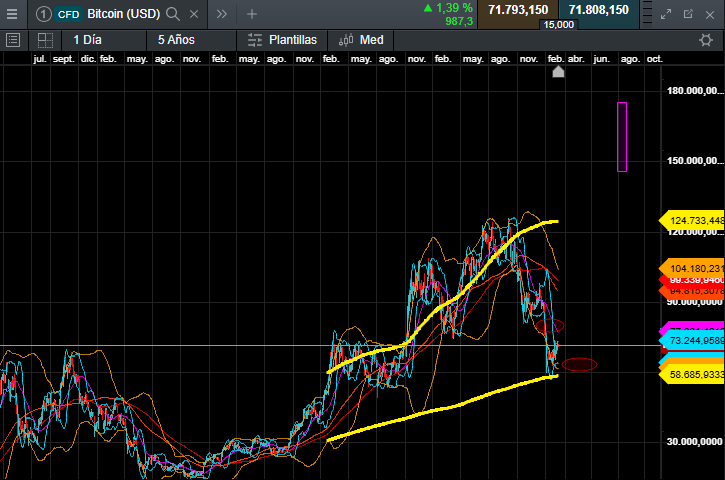
Task: Expand the double-chevron more options
Action: pos(222,14)
